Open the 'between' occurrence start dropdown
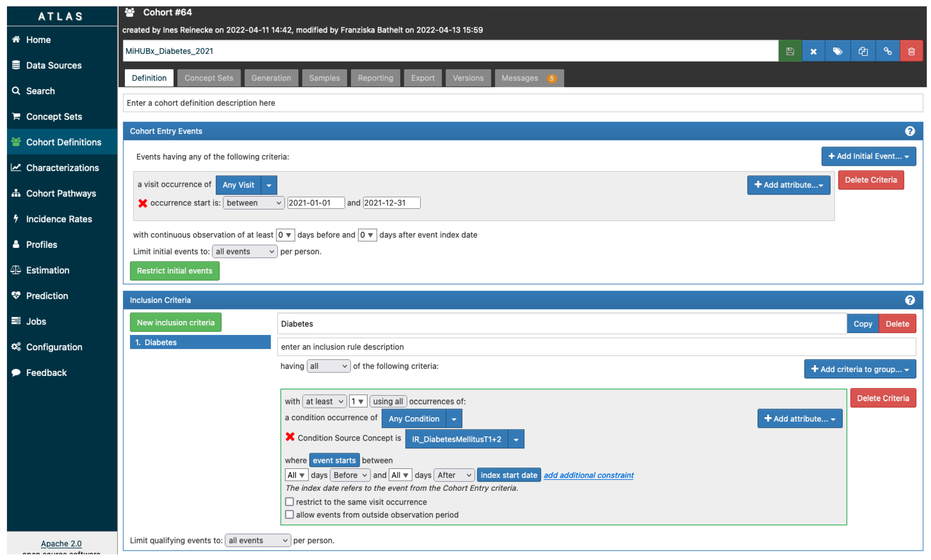Image resolution: width=931 pixels, height=560 pixels. click(253, 203)
